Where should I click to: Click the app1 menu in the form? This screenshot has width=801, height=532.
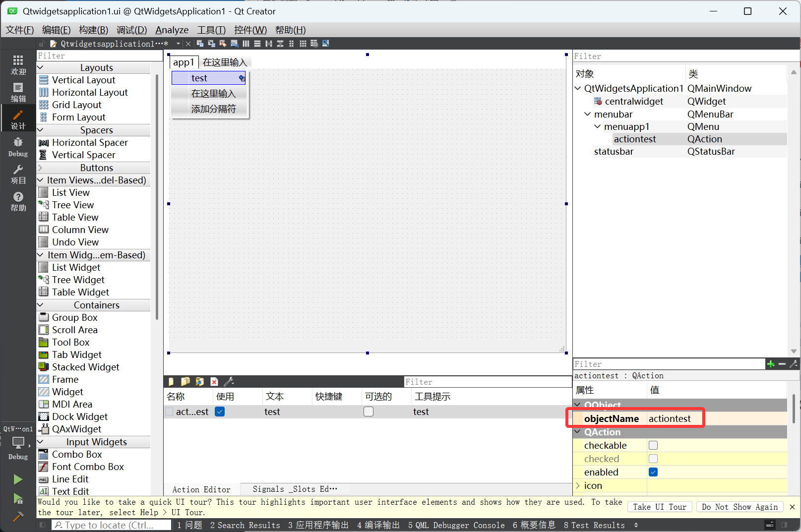[x=184, y=62]
